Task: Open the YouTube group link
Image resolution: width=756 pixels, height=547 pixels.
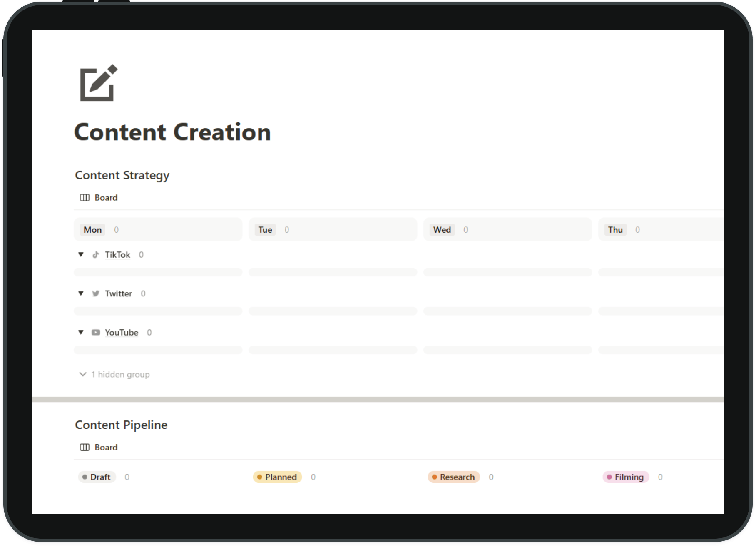Action: coord(122,332)
